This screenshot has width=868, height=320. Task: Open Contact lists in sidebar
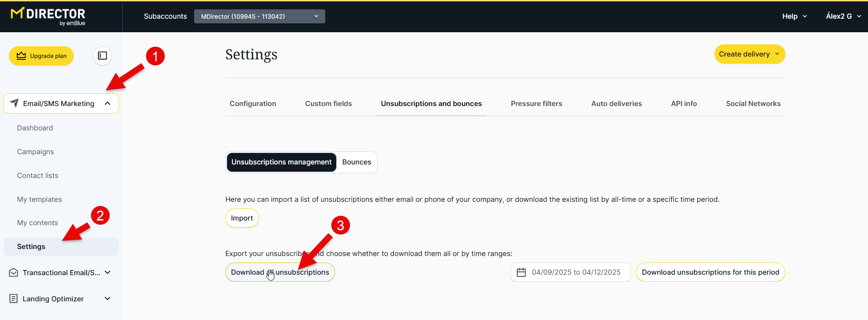[x=38, y=176]
